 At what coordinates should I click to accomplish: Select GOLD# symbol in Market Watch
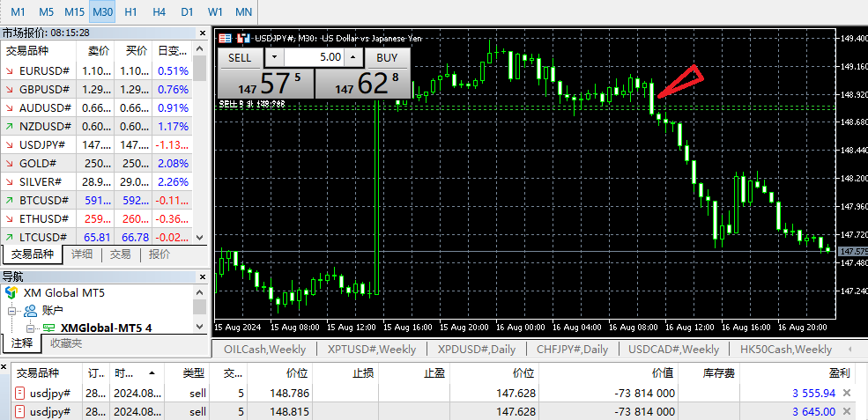tap(38, 164)
